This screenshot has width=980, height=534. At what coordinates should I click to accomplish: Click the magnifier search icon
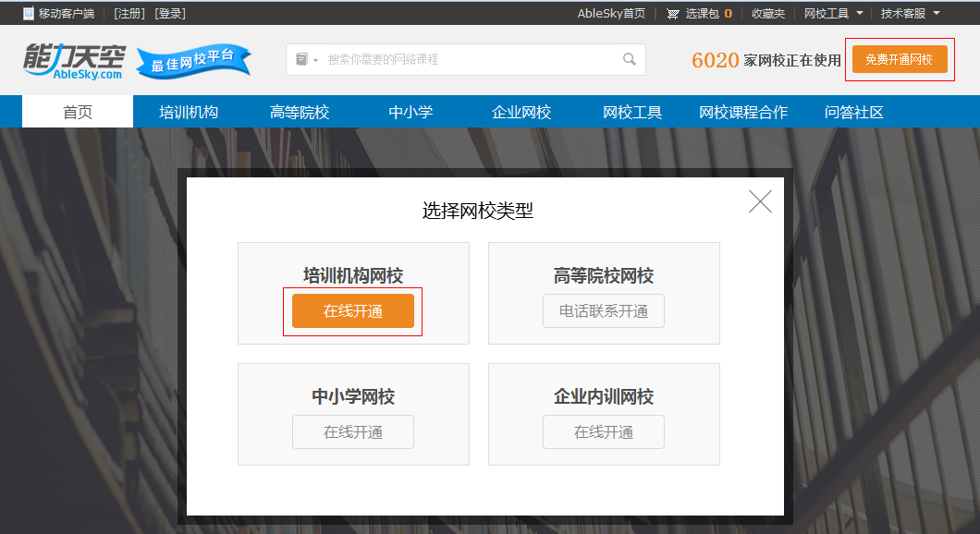tap(630, 59)
